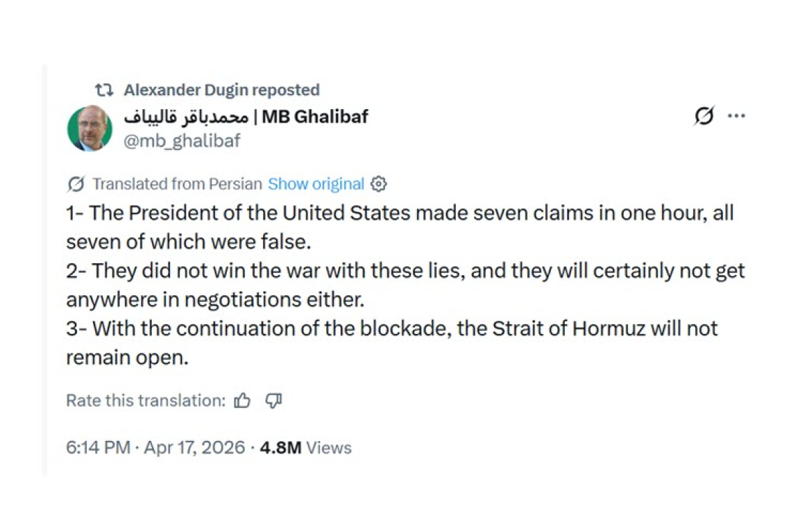Rate the translation with thumbs down

coord(273,400)
